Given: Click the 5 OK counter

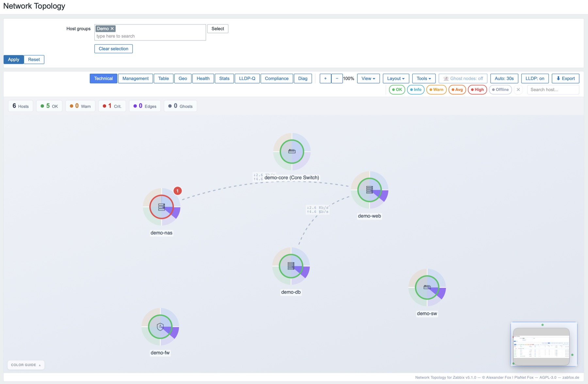Looking at the screenshot, I should [49, 106].
